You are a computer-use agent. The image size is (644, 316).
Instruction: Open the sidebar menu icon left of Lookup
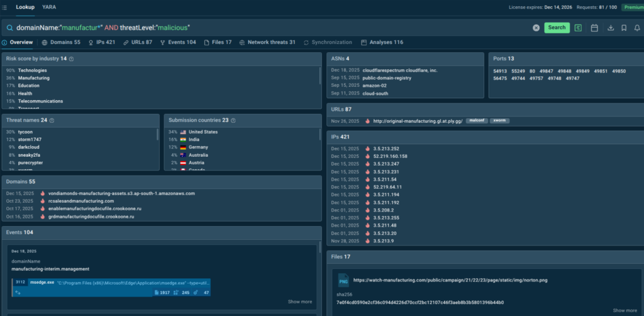pyautogui.click(x=5, y=7)
